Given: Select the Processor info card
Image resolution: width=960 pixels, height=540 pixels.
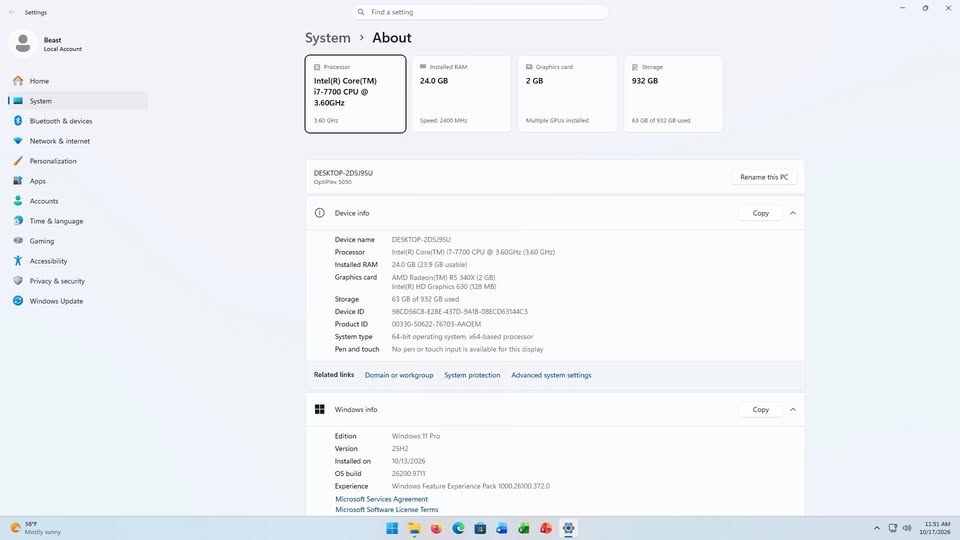Looking at the screenshot, I should tap(355, 94).
